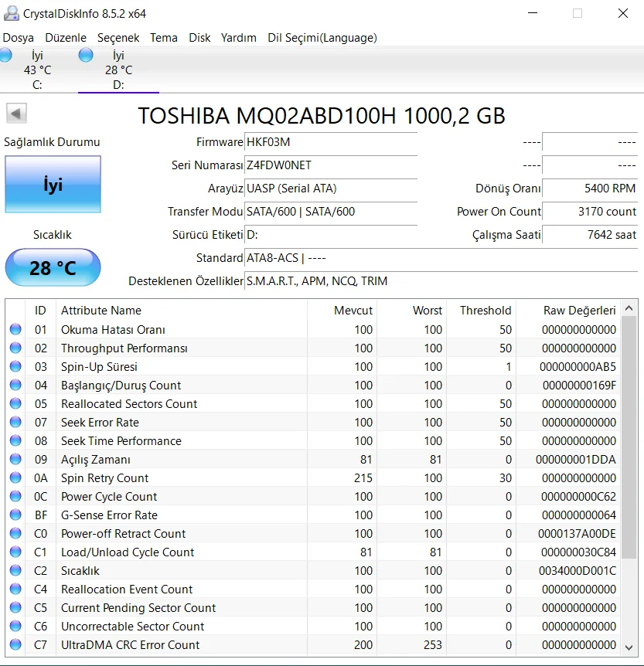Click status orb for Okuma Hatası Oranı
Viewport: 644px width, 666px height.
pyautogui.click(x=15, y=330)
